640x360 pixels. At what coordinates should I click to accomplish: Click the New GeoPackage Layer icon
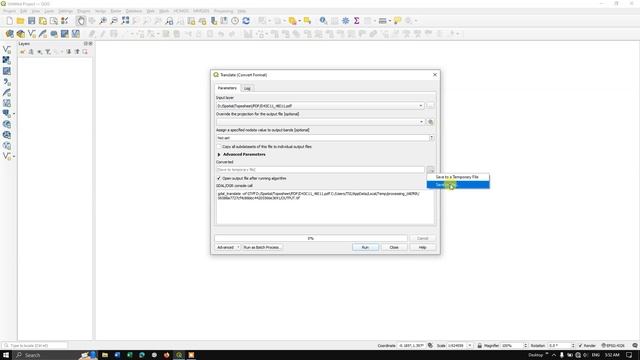[x=20, y=34]
